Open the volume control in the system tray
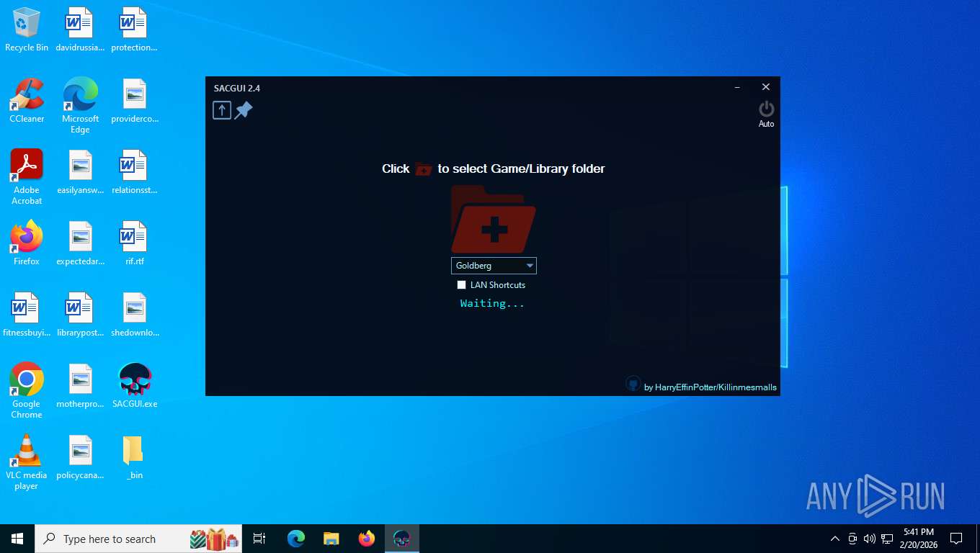Viewport: 980px width, 553px height. click(870, 539)
